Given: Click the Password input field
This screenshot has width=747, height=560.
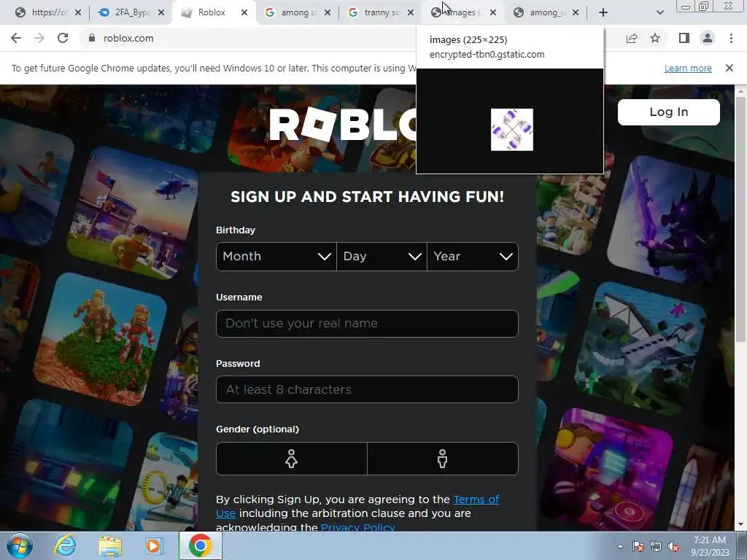Looking at the screenshot, I should pos(367,389).
